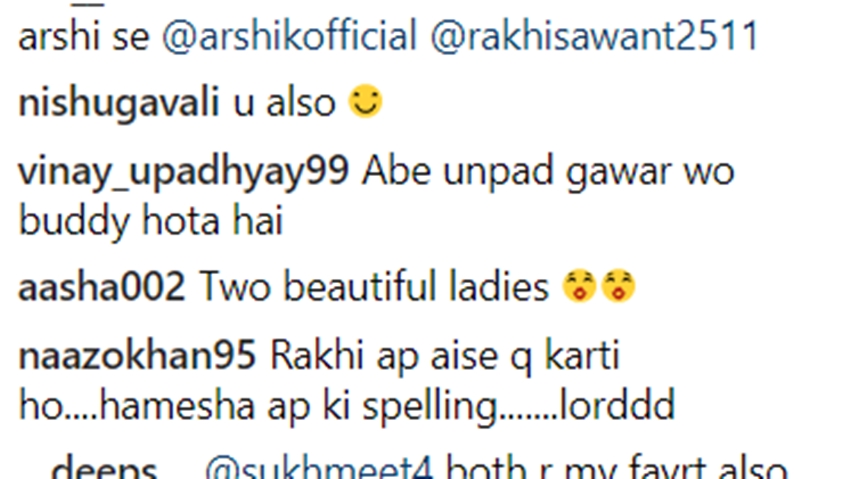Click the second kissing face emoji

619,286
